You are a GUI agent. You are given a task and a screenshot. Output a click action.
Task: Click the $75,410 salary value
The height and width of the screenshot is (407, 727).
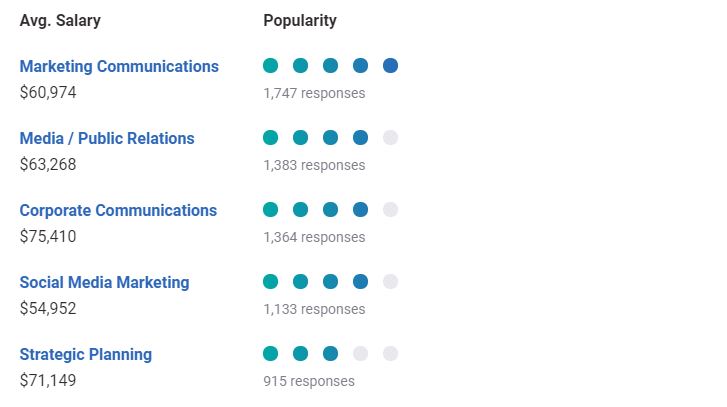tap(48, 237)
